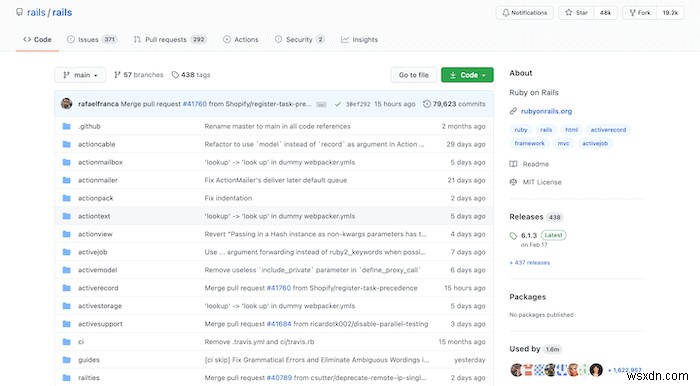Viewport: 700px width, 386px height.
Task: Click the first Used by avatar
Action: (517, 369)
